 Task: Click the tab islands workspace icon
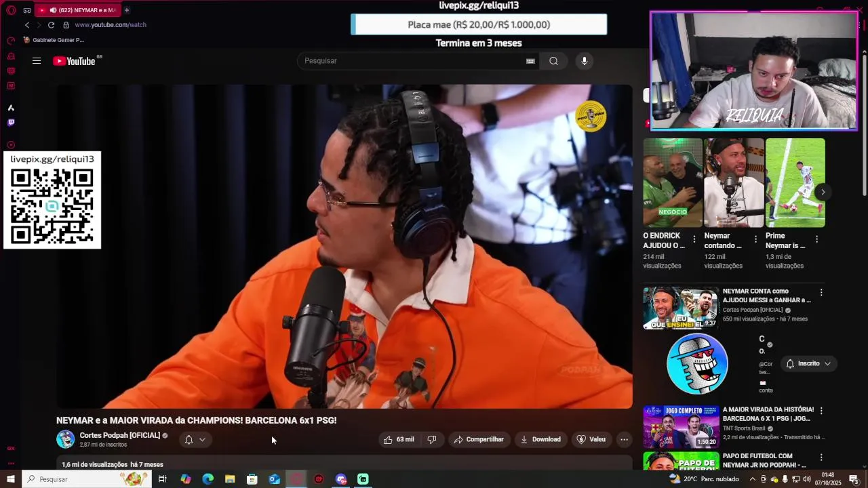tap(27, 10)
